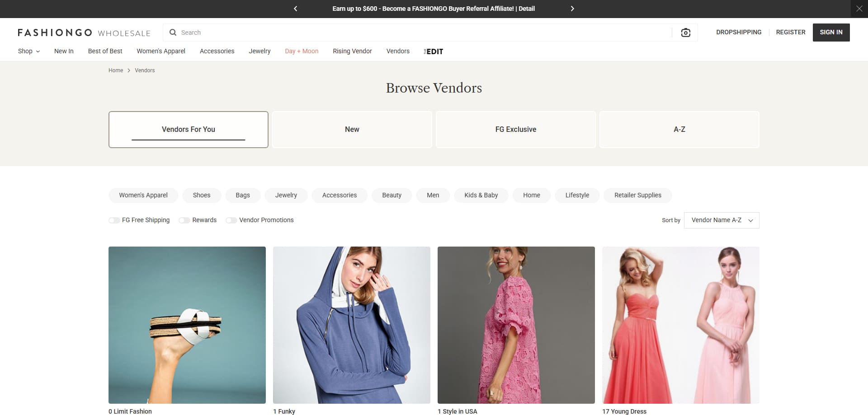This screenshot has height=415, width=868.
Task: Open Jewelry in top navigation
Action: point(259,51)
